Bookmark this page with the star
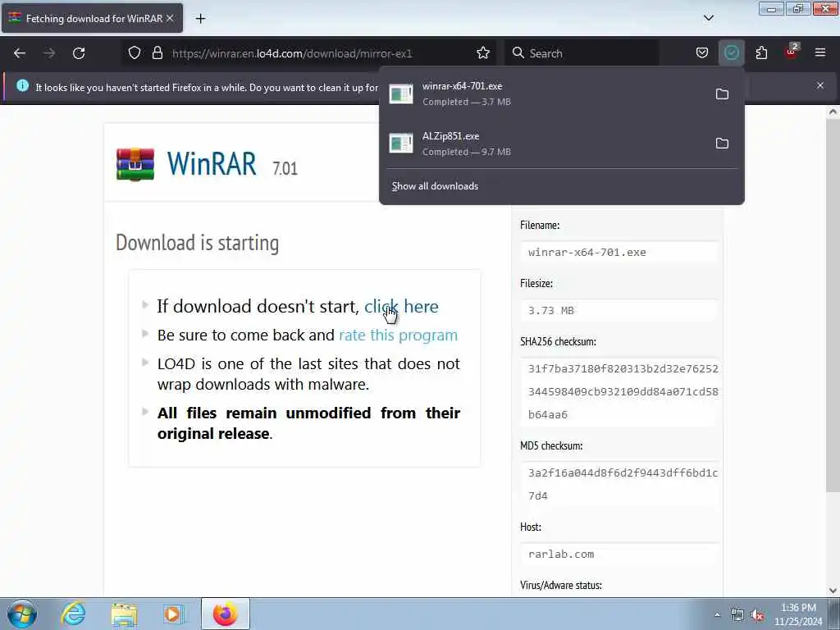This screenshot has height=630, width=840. pyautogui.click(x=483, y=52)
